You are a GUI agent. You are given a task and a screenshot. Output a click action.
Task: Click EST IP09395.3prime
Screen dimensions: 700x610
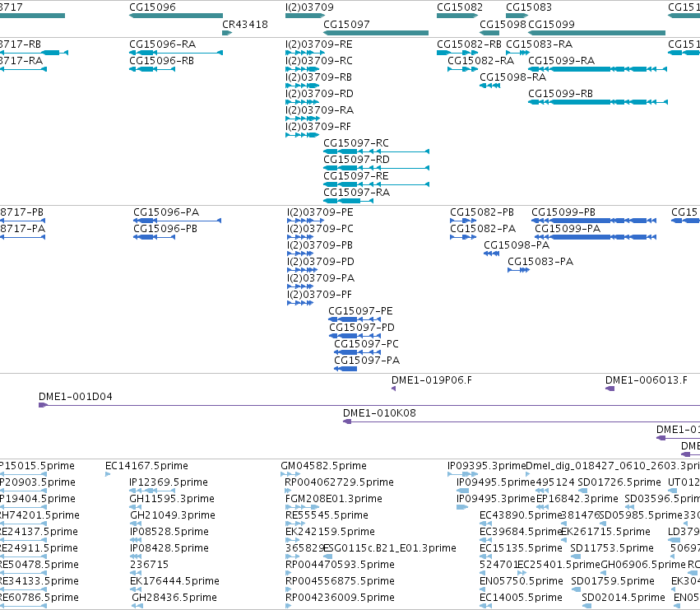click(487, 466)
